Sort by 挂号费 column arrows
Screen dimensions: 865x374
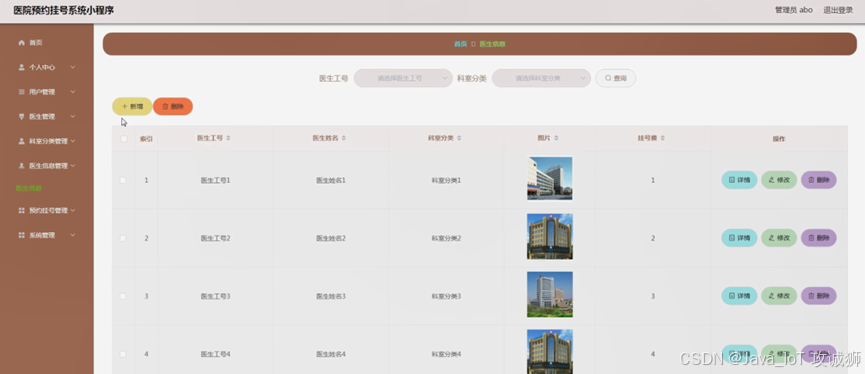pos(662,138)
